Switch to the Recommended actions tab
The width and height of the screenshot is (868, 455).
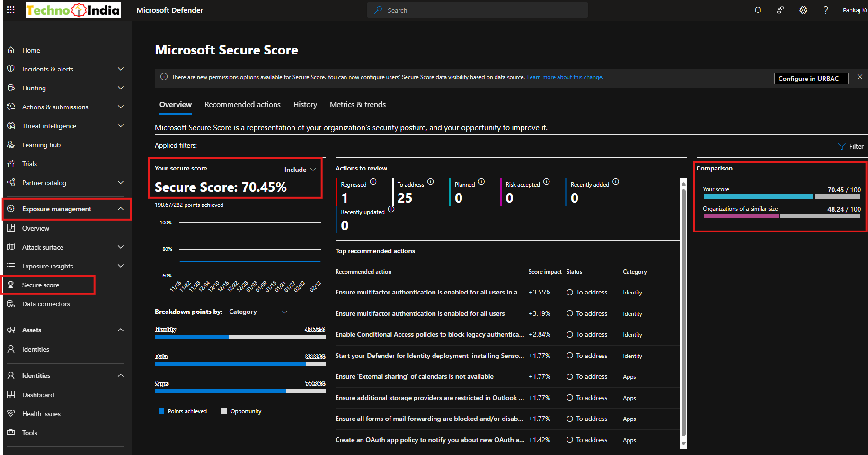click(242, 104)
